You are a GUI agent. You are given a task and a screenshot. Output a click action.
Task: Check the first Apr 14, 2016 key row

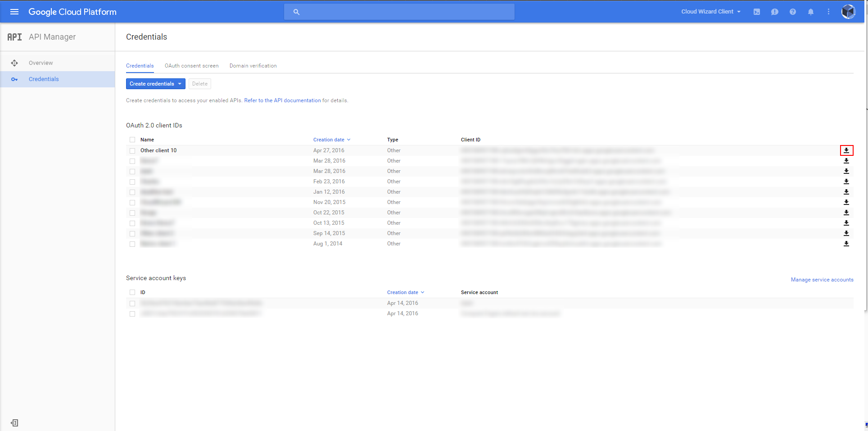click(x=132, y=304)
